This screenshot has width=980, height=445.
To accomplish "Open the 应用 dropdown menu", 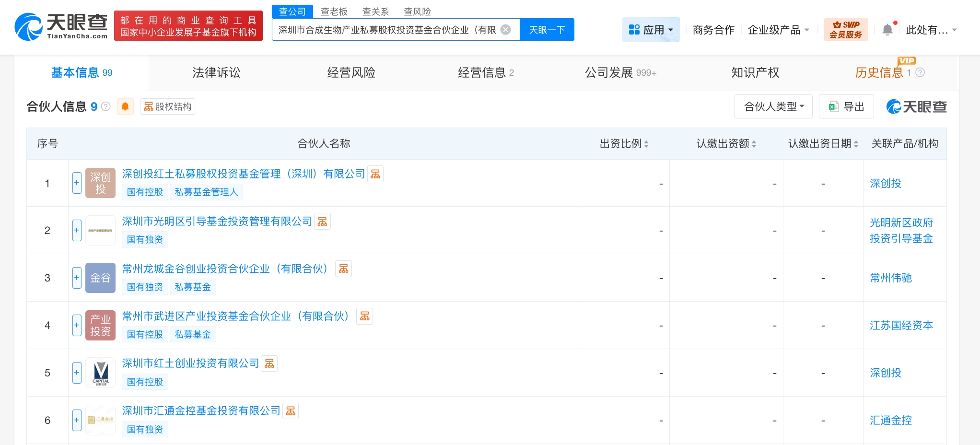I will [x=651, y=30].
